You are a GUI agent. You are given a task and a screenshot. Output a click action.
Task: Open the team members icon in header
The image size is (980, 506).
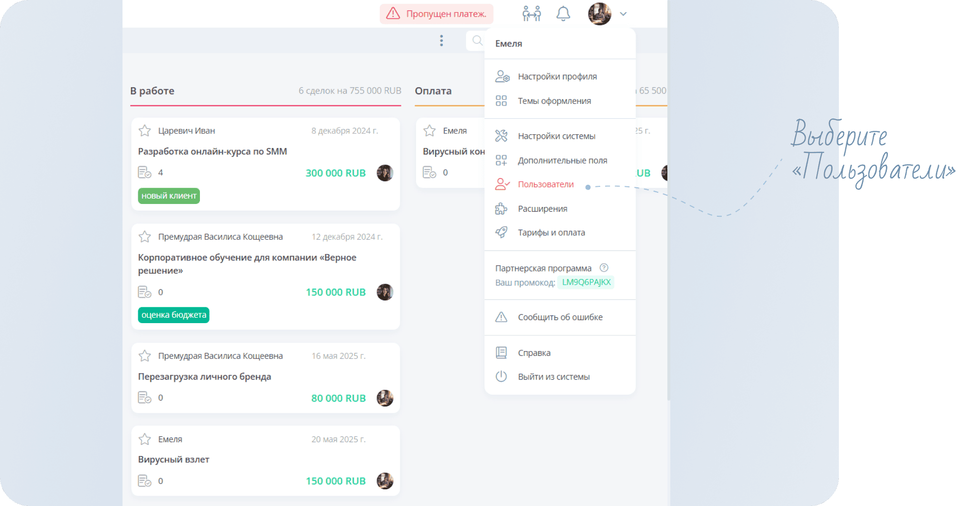point(532,14)
